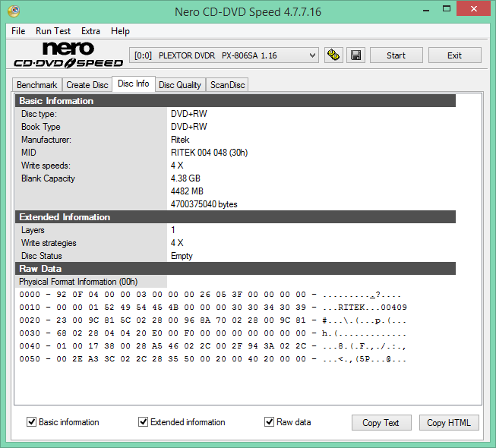This screenshot has height=448, width=496.
Task: Click the Nero CD-DVD Speed logo
Action: point(68,55)
